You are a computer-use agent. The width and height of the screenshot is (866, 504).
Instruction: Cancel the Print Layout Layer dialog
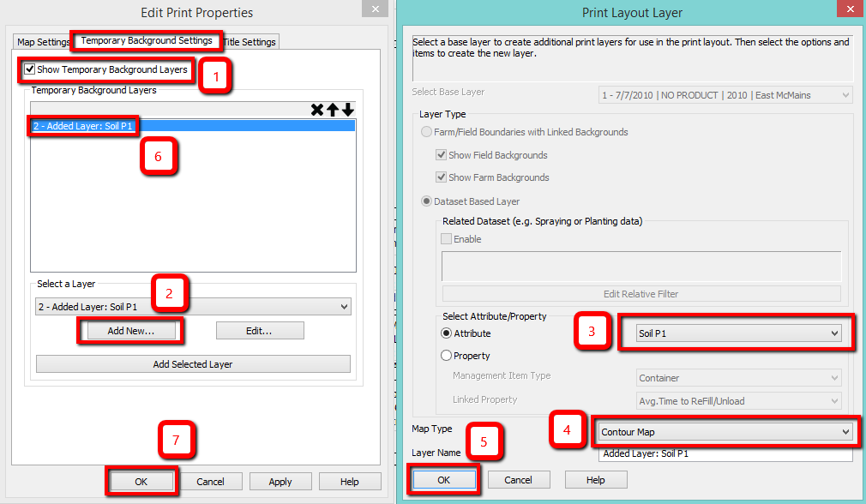(x=518, y=480)
